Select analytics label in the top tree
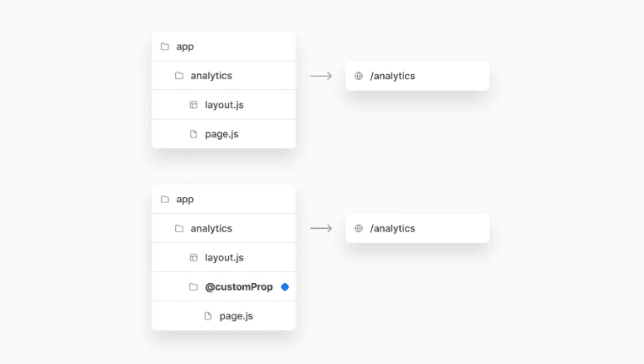This screenshot has height=364, width=644. pos(211,76)
